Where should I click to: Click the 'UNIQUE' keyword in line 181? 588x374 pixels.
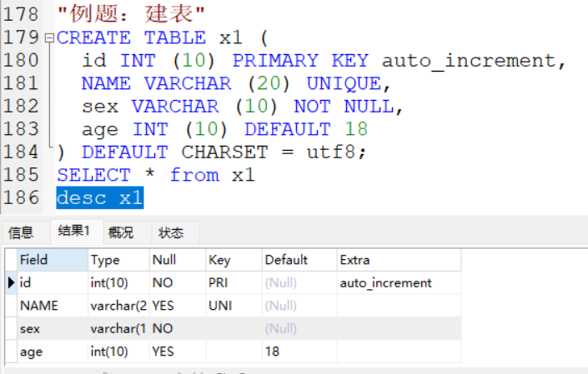[x=344, y=83]
